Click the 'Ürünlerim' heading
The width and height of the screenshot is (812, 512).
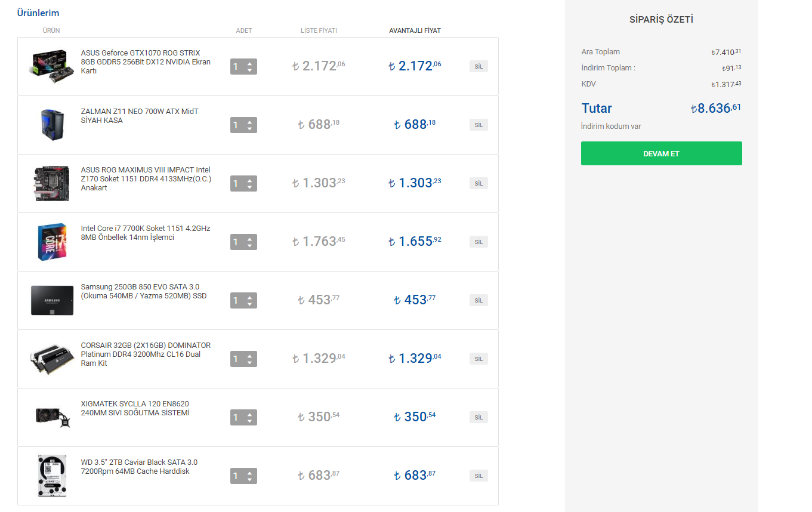click(x=38, y=13)
